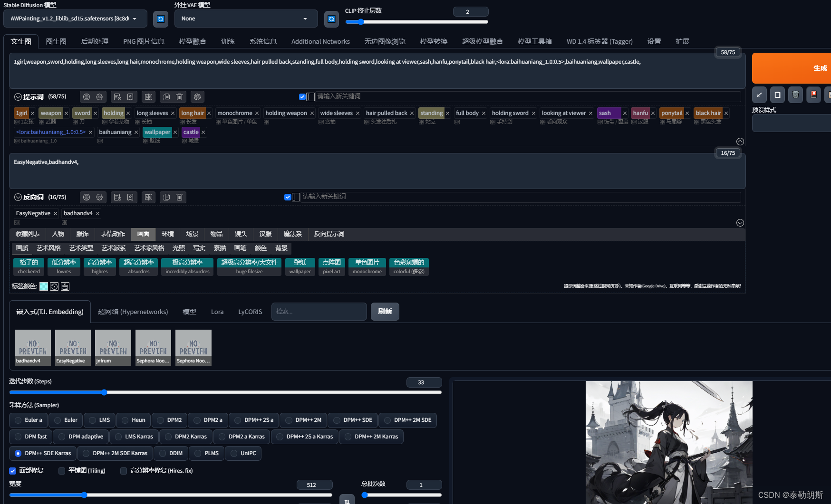
Task: Click the 迭代步数 (Steps) slider handle
Action: click(104, 392)
